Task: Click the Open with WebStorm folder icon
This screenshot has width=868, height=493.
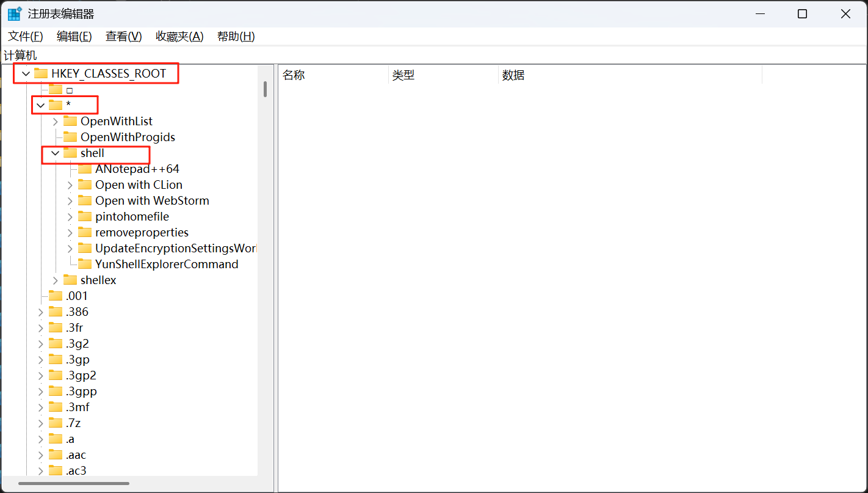Action: pos(85,200)
